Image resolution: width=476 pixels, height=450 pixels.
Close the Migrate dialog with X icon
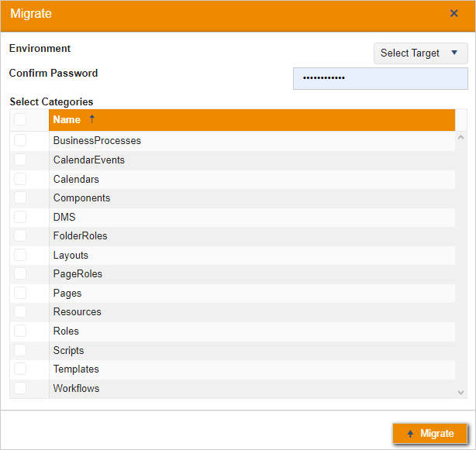454,13
